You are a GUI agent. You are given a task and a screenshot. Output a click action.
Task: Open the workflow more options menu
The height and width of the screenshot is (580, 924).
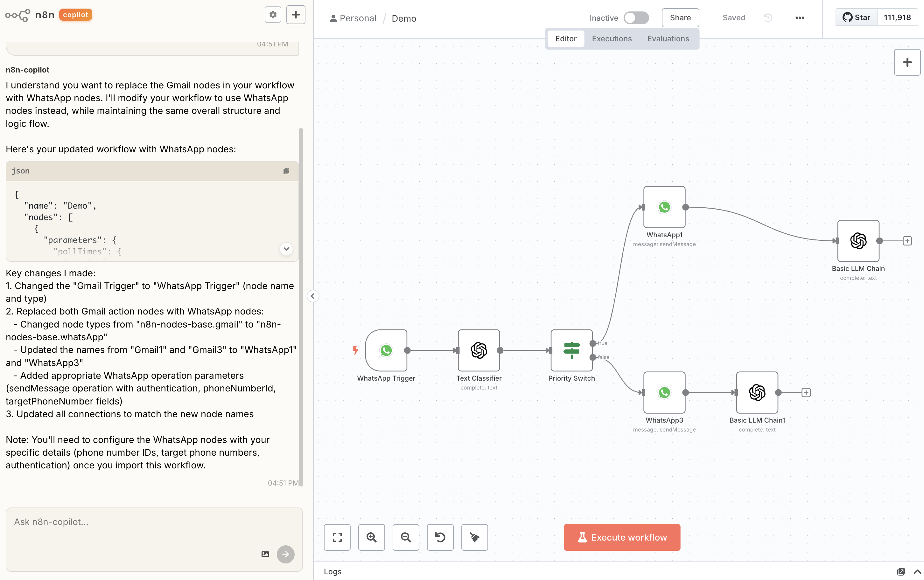pyautogui.click(x=800, y=17)
